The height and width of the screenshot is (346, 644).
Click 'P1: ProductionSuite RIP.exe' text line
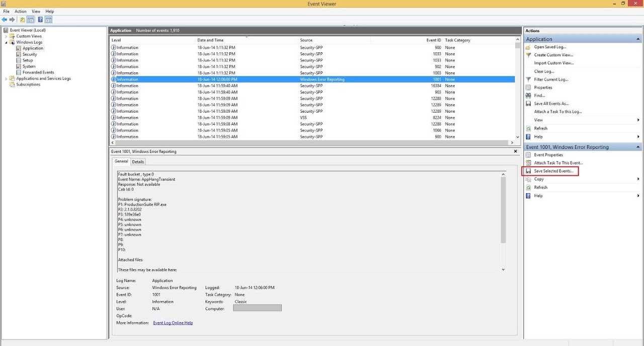[143, 204]
